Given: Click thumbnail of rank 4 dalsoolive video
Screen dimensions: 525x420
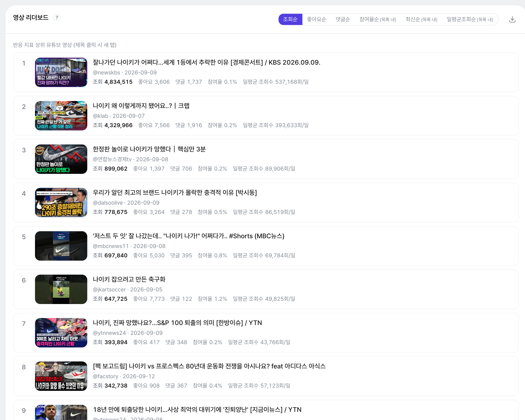Looking at the screenshot, I should (x=61, y=202).
